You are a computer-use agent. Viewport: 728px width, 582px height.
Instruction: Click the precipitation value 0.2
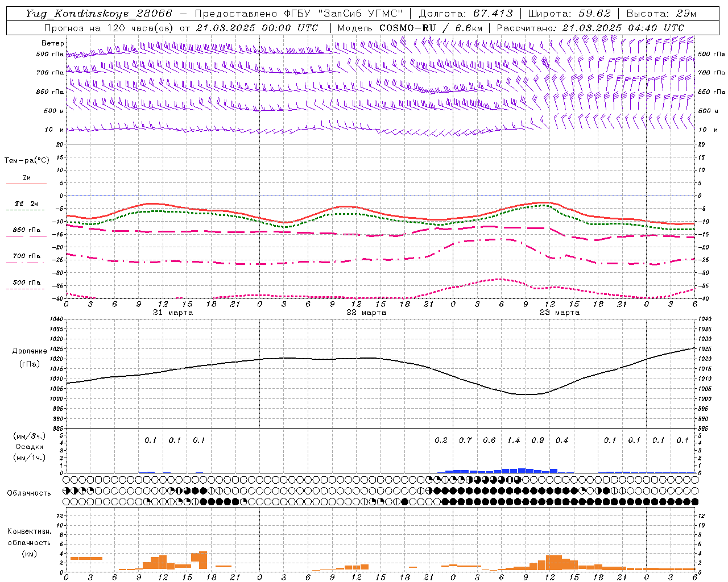pyautogui.click(x=441, y=440)
